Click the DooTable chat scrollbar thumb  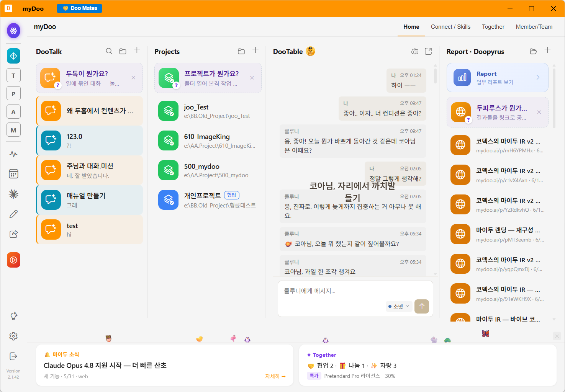click(435, 75)
